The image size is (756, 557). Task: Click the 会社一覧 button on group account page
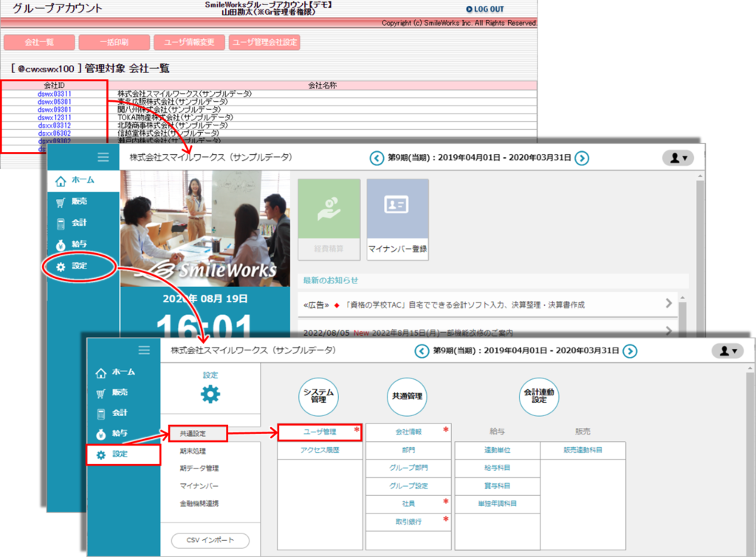coord(39,42)
